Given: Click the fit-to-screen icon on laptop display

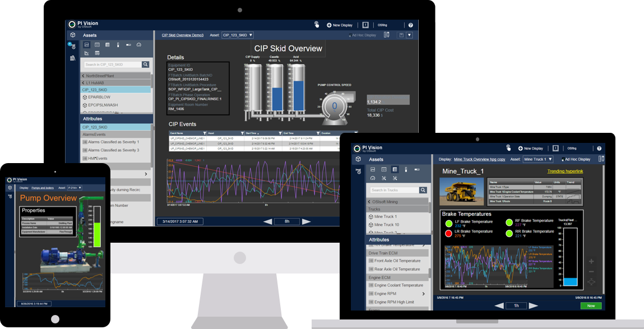Looking at the screenshot, I should pos(591,282).
